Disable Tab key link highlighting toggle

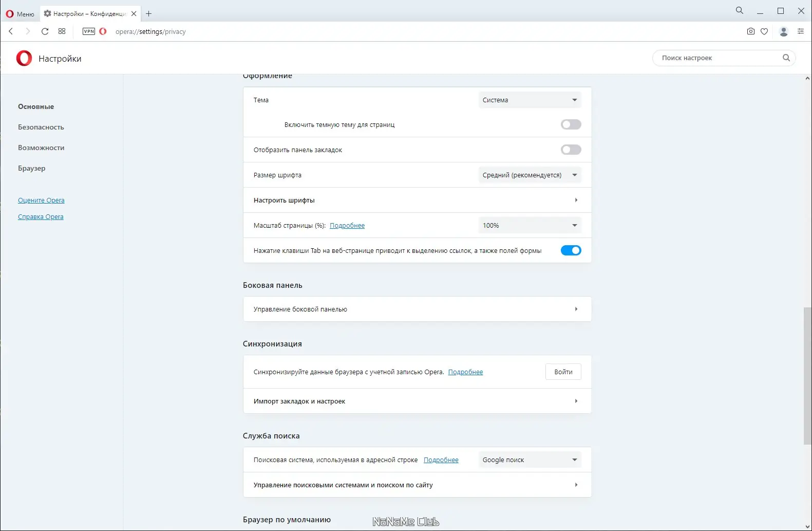571,250
